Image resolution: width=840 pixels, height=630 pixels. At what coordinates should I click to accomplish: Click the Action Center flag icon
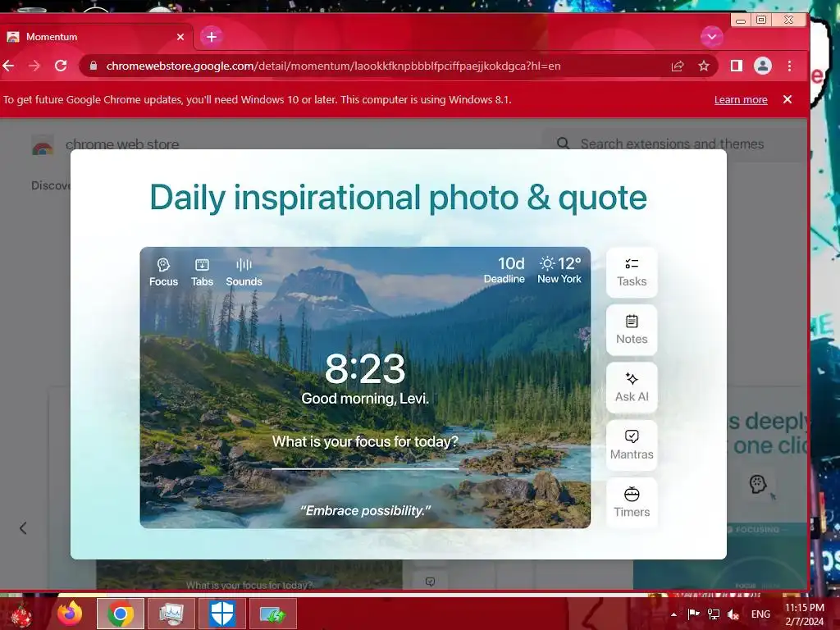click(694, 614)
